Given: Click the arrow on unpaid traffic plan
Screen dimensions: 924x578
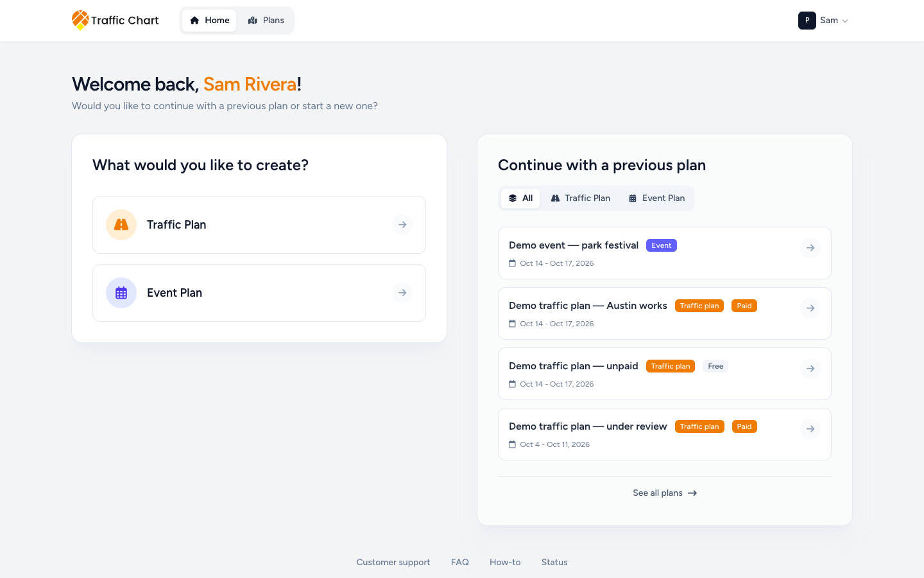Looking at the screenshot, I should (x=810, y=369).
